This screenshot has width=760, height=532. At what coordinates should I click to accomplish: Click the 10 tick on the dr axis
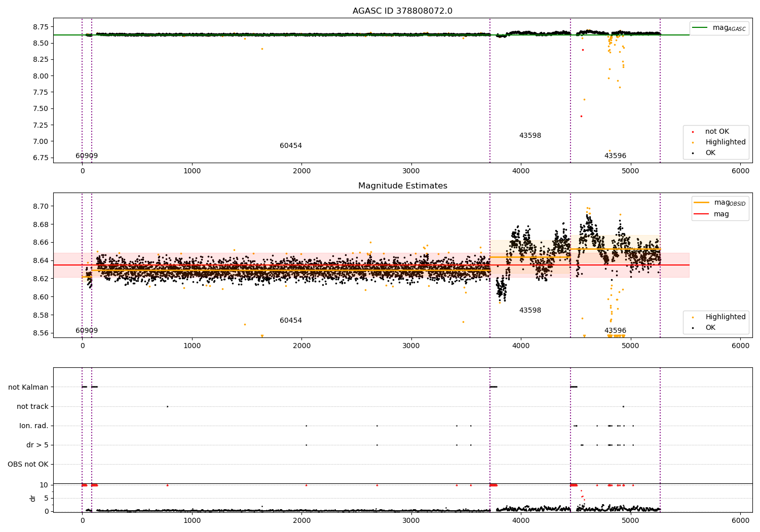pyautogui.click(x=44, y=485)
